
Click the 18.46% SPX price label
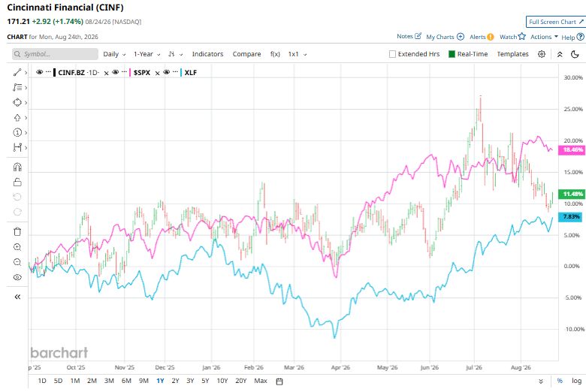pos(572,150)
